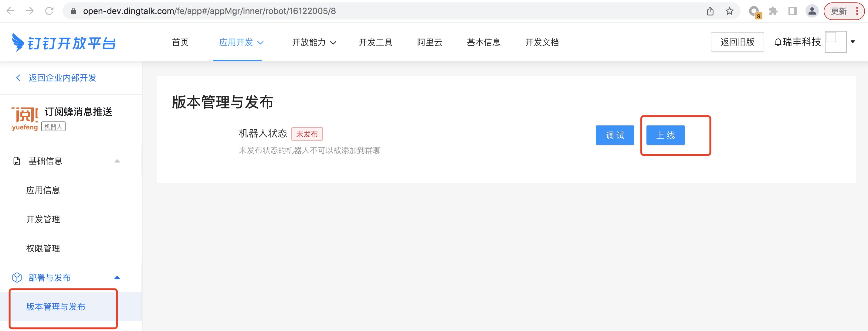The height and width of the screenshot is (331, 868).
Task: Collapse the 基础信息 sidebar section
Action: (117, 161)
